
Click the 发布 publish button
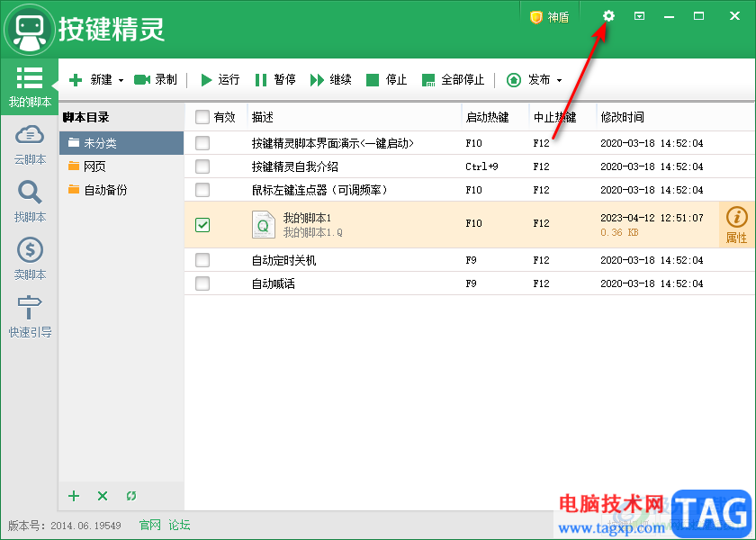pos(528,79)
